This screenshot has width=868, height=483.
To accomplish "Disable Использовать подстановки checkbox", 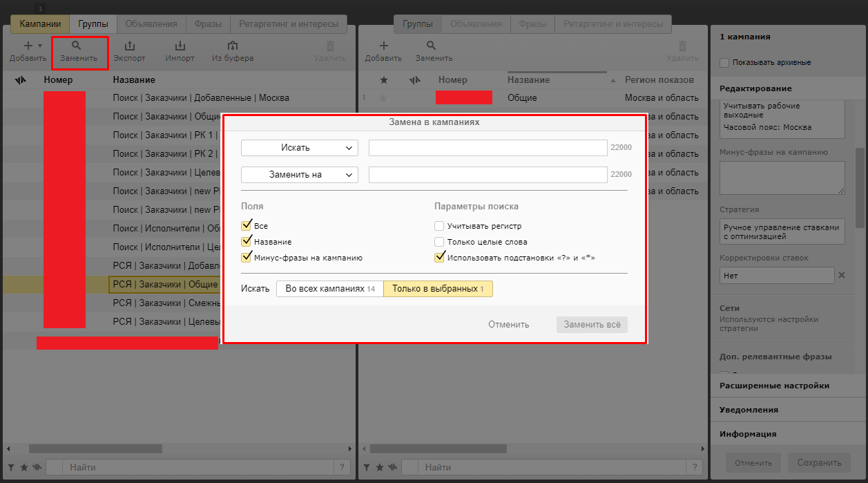I will 439,257.
